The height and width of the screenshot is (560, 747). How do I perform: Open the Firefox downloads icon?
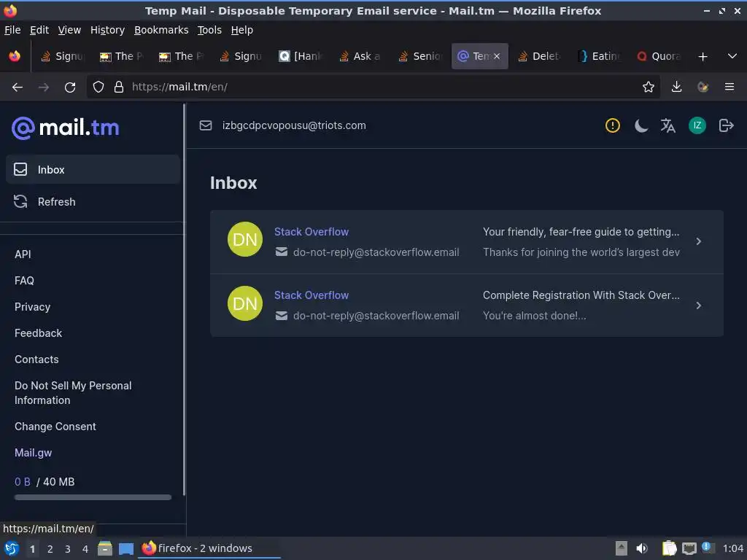click(676, 87)
